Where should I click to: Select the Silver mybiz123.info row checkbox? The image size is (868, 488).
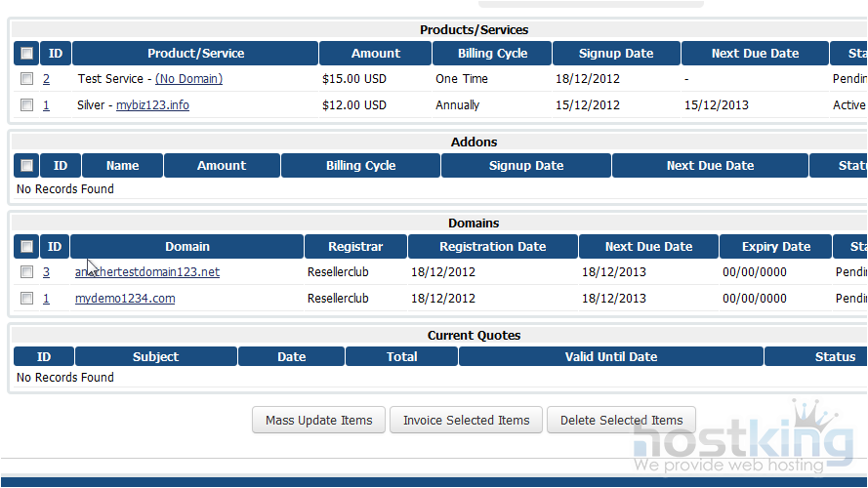click(26, 105)
